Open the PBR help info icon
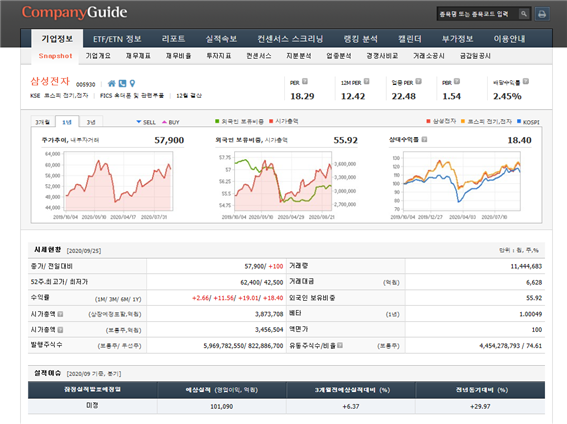The width and height of the screenshot is (567, 424). point(457,81)
